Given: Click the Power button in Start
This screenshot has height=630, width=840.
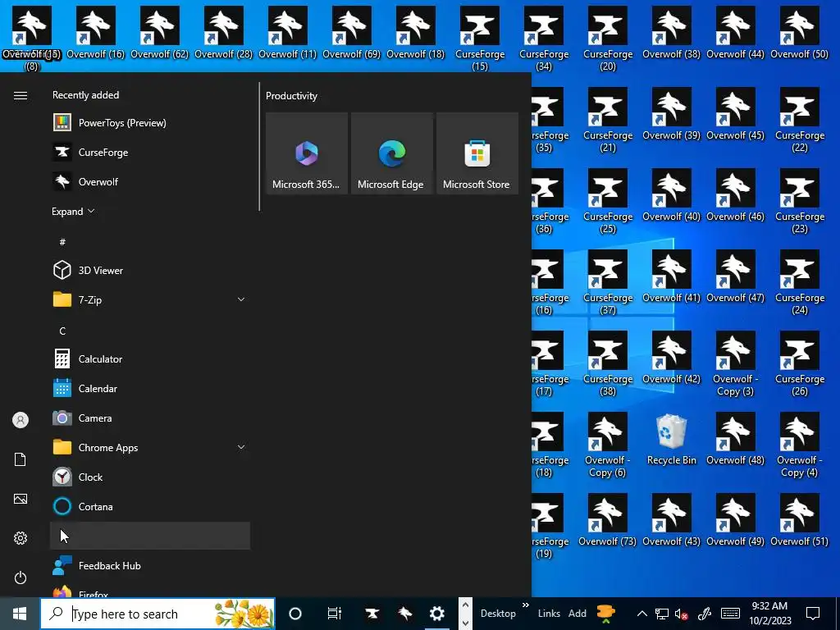Looking at the screenshot, I should pyautogui.click(x=21, y=577).
